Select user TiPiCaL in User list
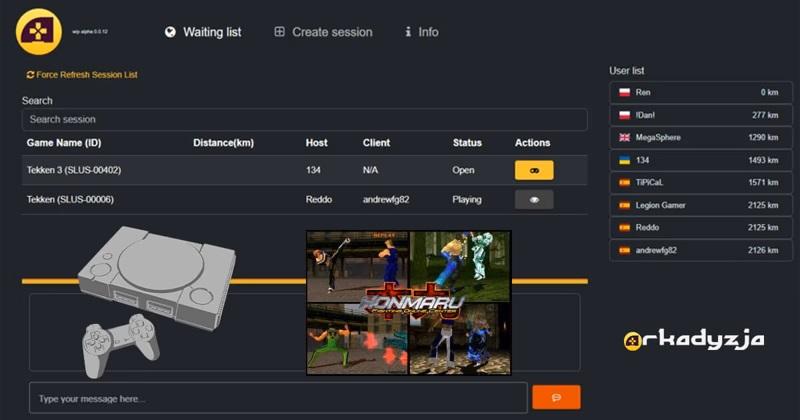Screen dimensions: 800x420 pyautogui.click(x=701, y=183)
